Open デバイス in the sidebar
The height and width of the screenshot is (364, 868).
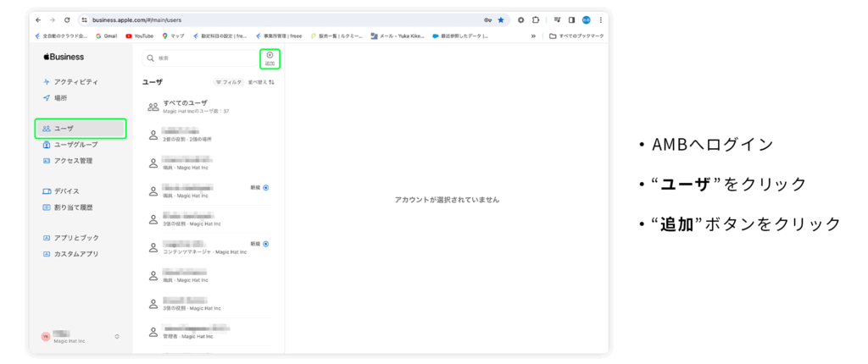66,191
